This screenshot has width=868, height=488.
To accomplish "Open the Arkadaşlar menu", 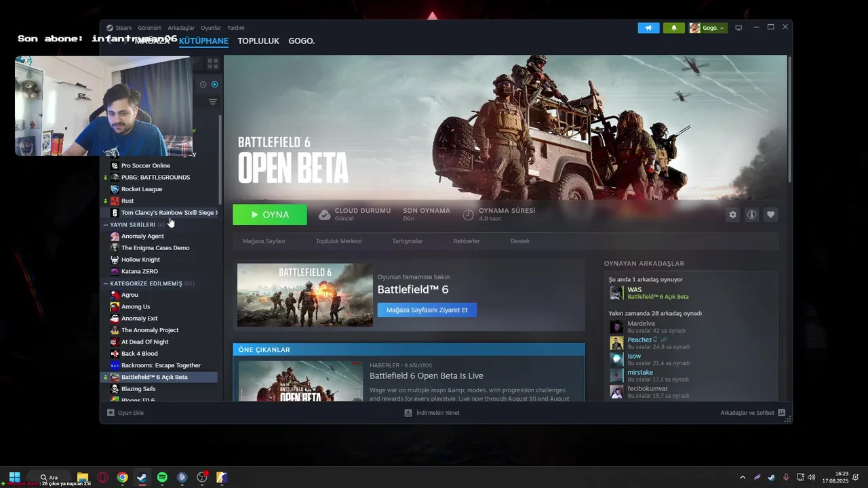I will pyautogui.click(x=181, y=28).
